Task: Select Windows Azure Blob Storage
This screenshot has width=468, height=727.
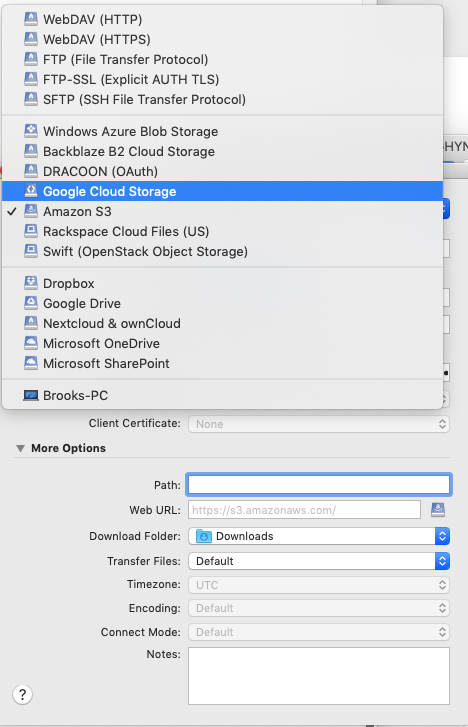Action: point(223,131)
